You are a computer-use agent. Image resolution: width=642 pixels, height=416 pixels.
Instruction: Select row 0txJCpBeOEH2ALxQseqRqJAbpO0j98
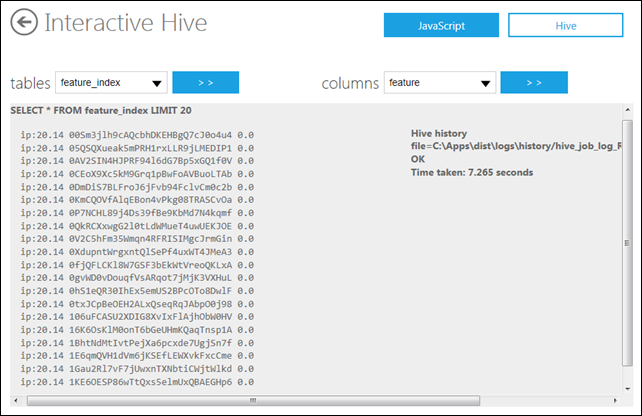pyautogui.click(x=137, y=304)
